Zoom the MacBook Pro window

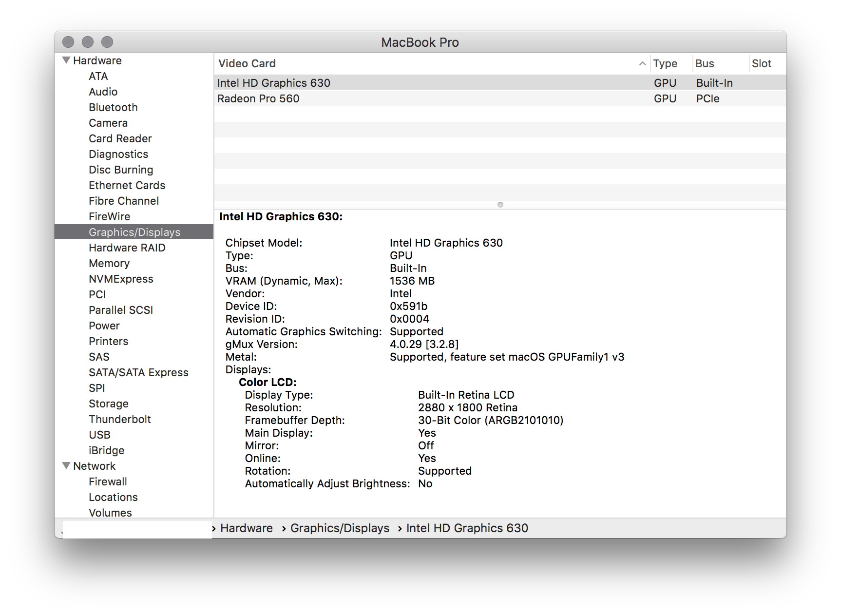[107, 42]
